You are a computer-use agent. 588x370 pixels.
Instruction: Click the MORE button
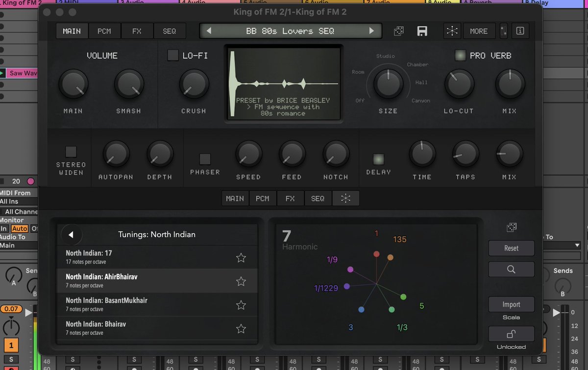click(x=479, y=31)
